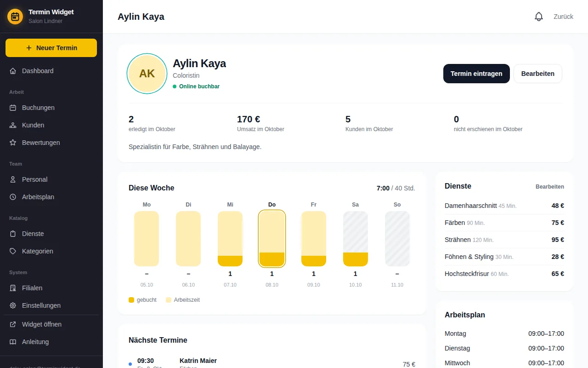
Task: Click the Bearbeiten button beside Termin eintragen
Action: [538, 74]
